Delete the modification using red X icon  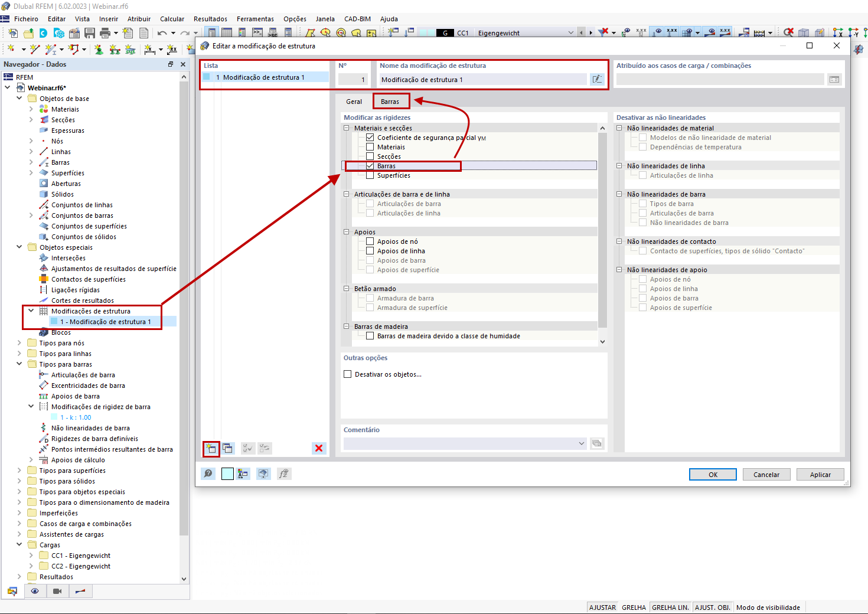pos(319,448)
